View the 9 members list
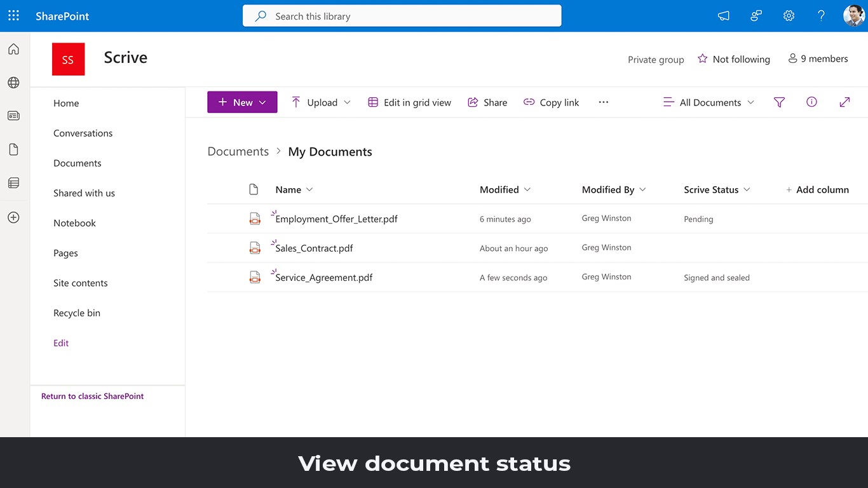868x488 pixels. tap(818, 58)
